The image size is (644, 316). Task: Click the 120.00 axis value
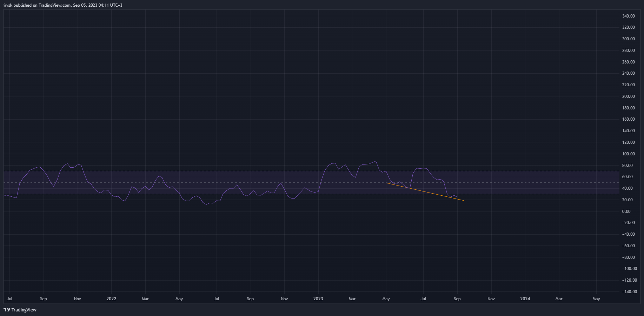(628, 142)
